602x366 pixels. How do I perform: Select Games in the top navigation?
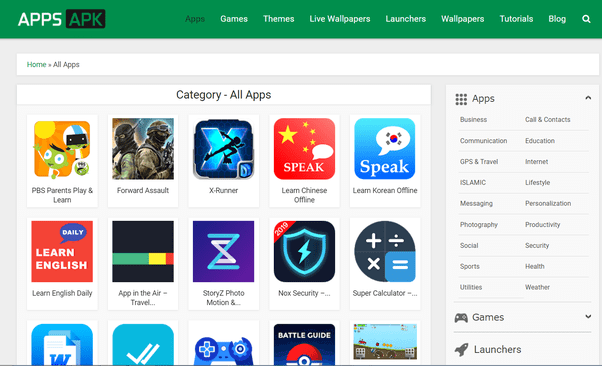[234, 19]
